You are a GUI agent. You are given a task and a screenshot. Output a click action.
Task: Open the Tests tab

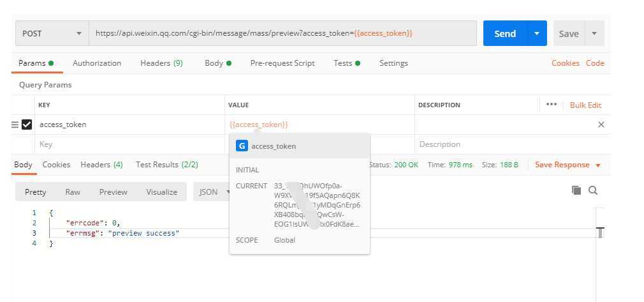[347, 63]
